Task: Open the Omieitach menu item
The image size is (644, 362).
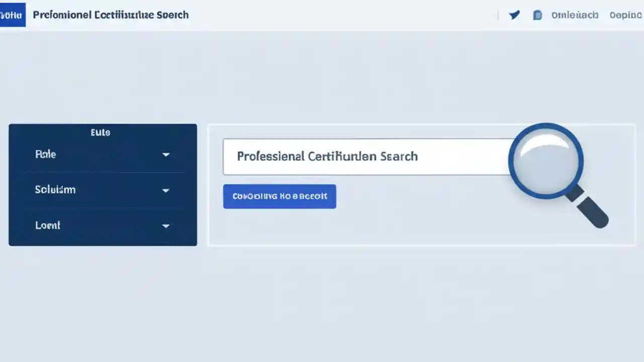Action: [575, 15]
